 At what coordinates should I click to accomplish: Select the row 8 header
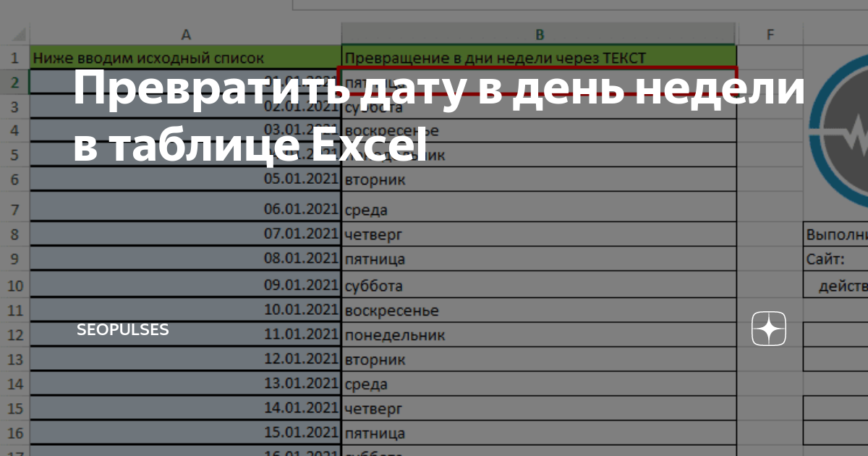pyautogui.click(x=14, y=233)
